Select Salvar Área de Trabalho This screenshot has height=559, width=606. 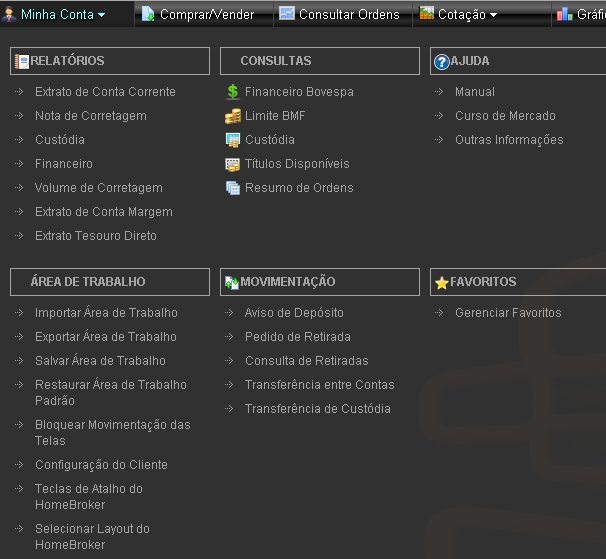(100, 361)
